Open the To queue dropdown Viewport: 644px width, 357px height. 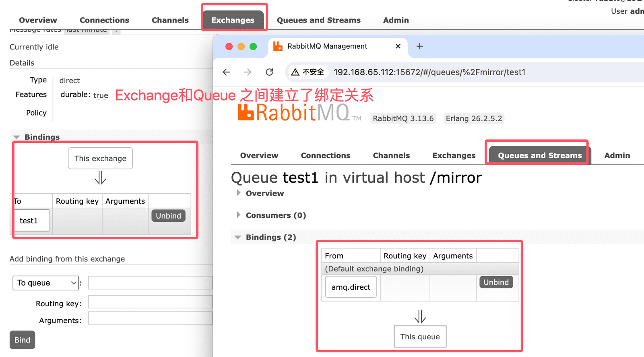pyautogui.click(x=45, y=283)
